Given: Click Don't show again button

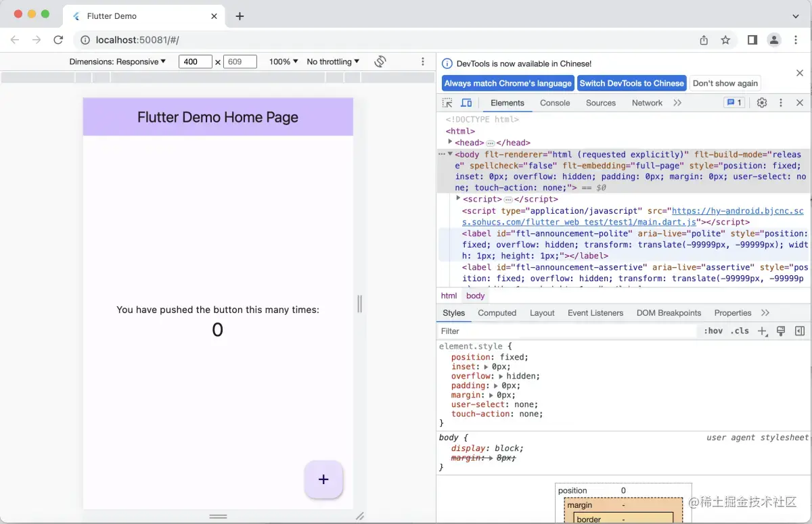Looking at the screenshot, I should pos(725,83).
